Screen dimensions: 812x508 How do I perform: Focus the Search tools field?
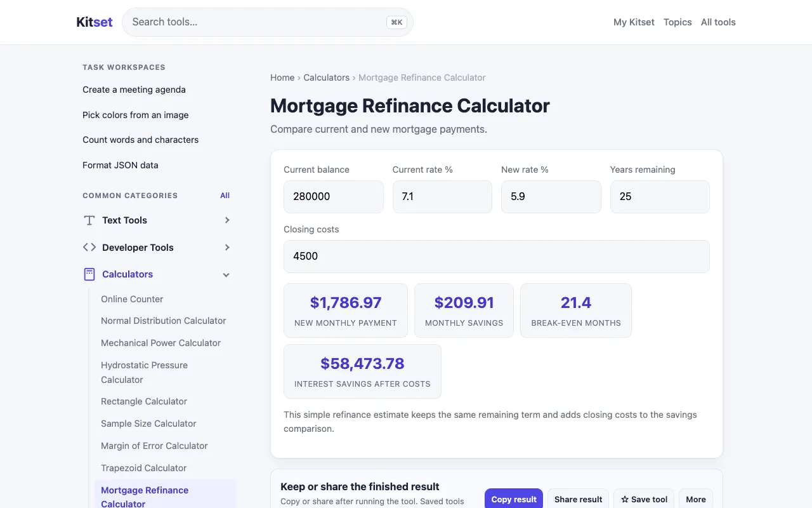point(268,22)
